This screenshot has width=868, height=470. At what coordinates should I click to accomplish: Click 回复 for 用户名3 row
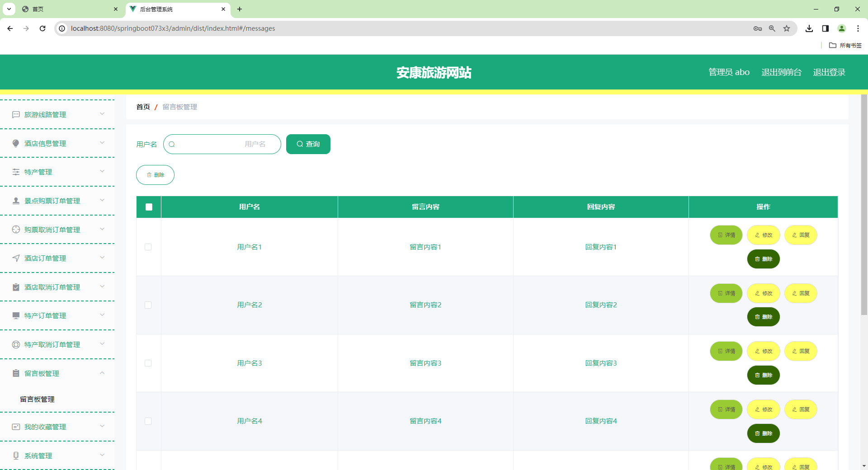801,351
